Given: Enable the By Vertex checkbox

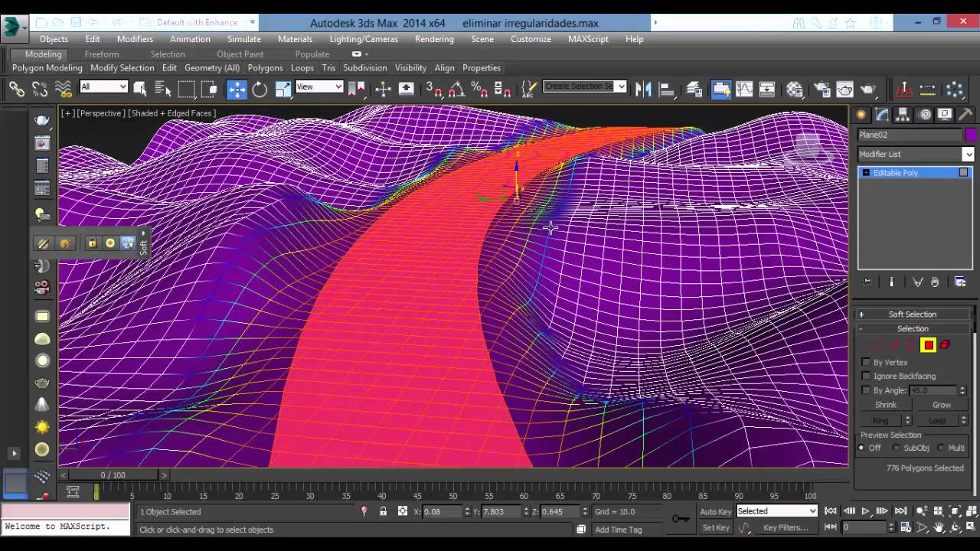Looking at the screenshot, I should 866,362.
